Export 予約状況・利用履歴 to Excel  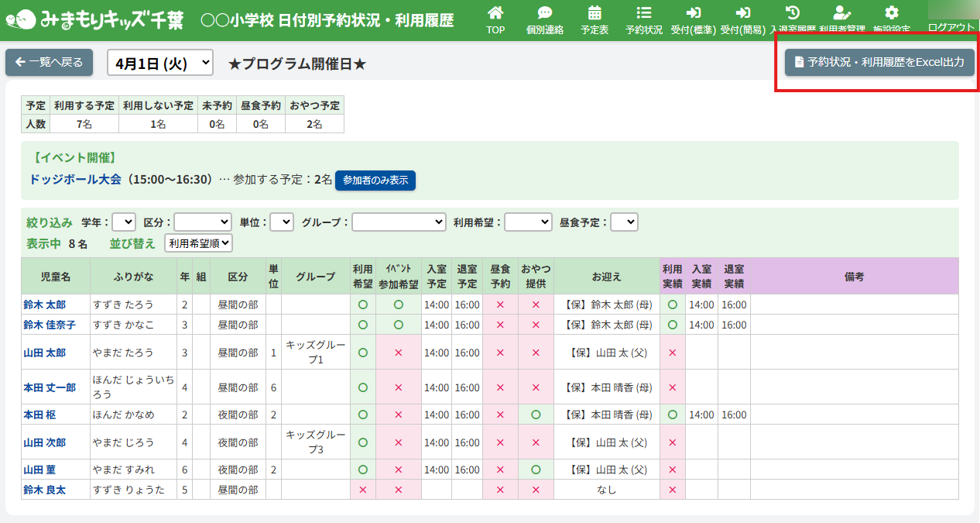point(879,63)
